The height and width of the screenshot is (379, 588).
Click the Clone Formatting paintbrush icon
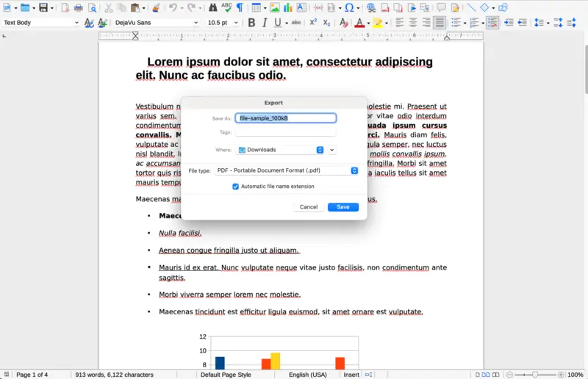tap(156, 7)
